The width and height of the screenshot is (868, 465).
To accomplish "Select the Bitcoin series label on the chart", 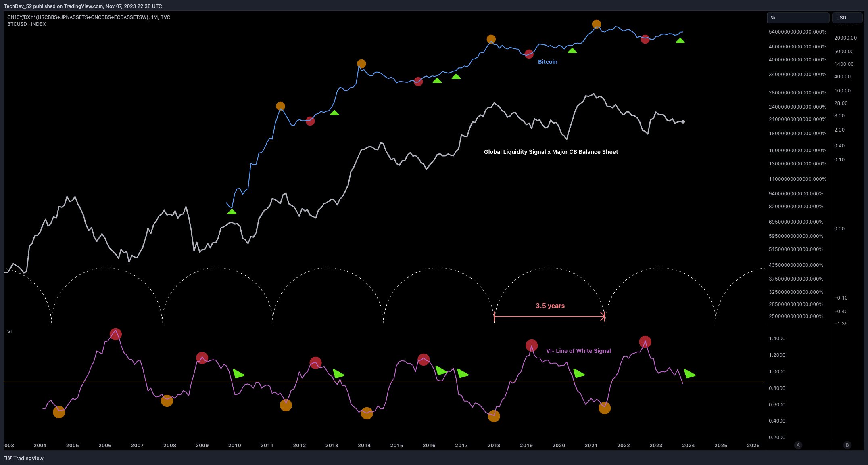I will (x=547, y=61).
